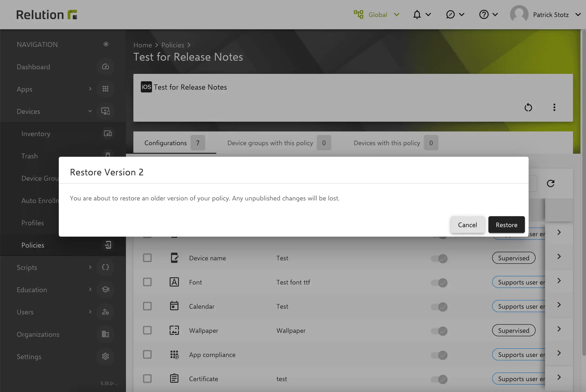This screenshot has height=392, width=586.
Task: Toggle the Calendar configuration switch
Action: click(x=439, y=307)
